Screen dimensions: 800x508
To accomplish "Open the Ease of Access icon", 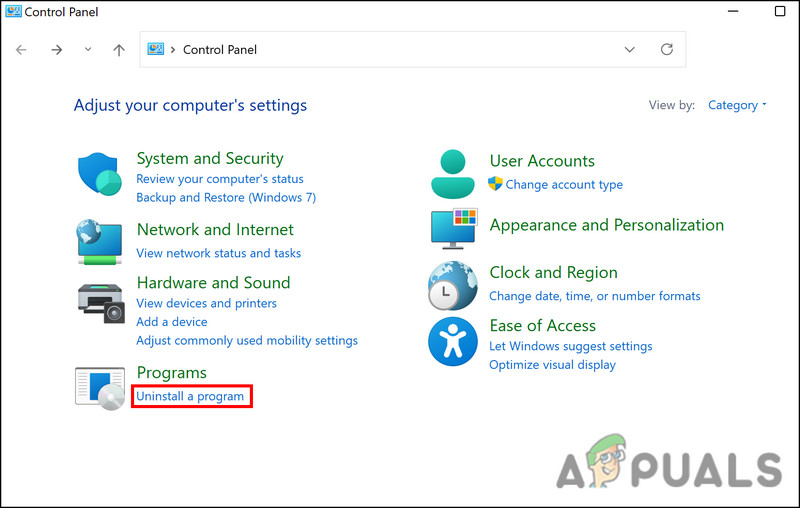I will tap(453, 342).
